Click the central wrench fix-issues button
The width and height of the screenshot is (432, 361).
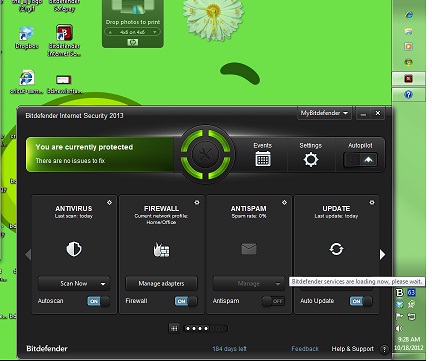point(205,155)
